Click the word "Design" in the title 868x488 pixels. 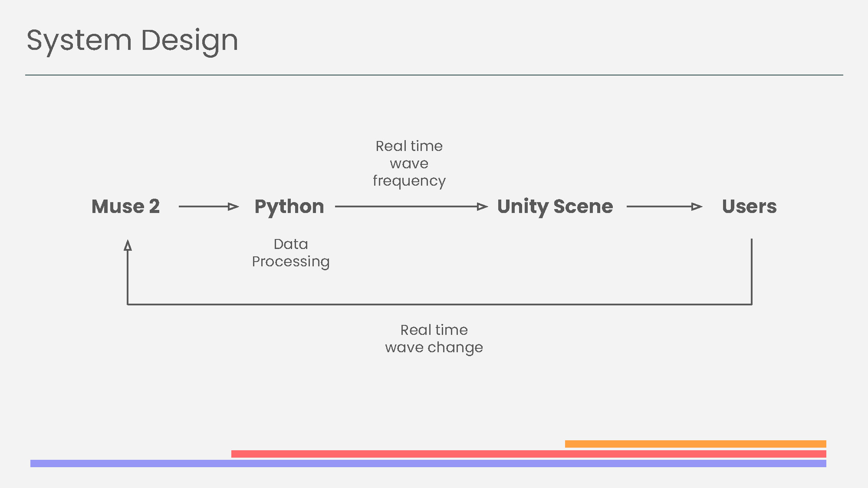[x=189, y=41]
